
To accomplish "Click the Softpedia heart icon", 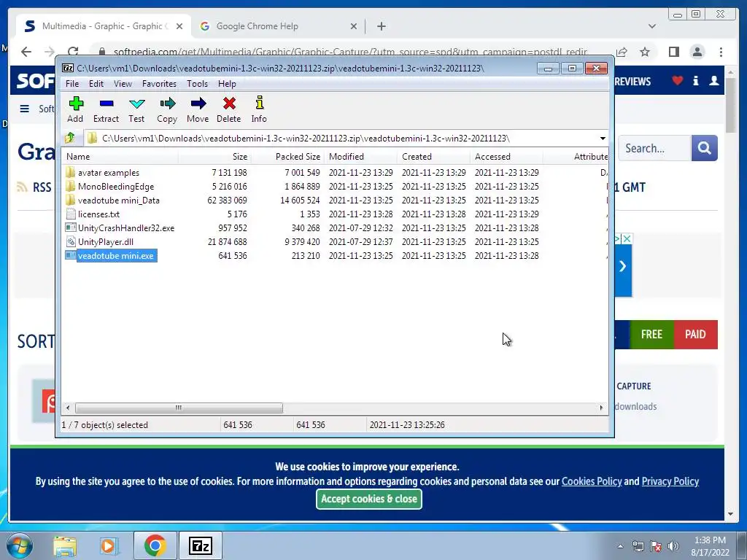I will (678, 81).
